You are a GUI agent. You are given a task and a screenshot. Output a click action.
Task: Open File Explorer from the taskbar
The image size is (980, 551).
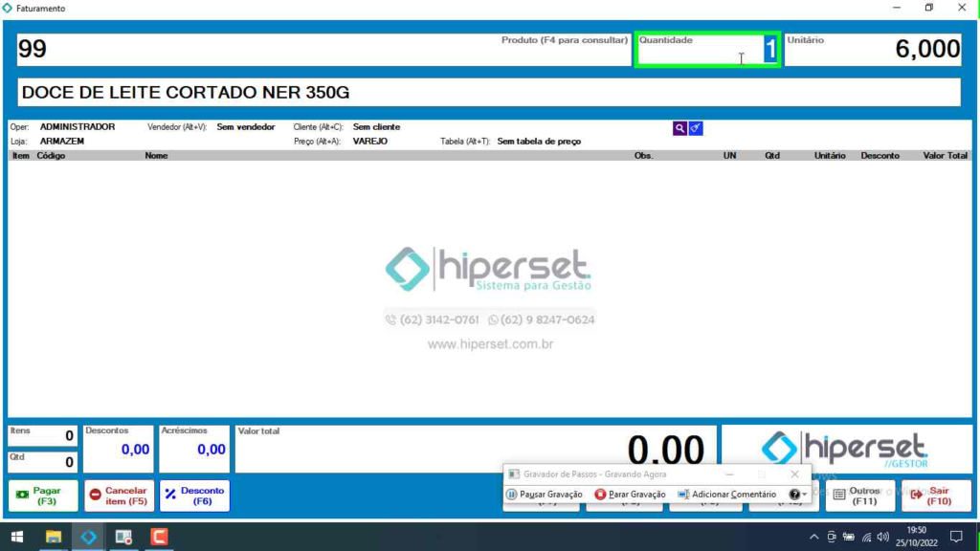pyautogui.click(x=53, y=537)
